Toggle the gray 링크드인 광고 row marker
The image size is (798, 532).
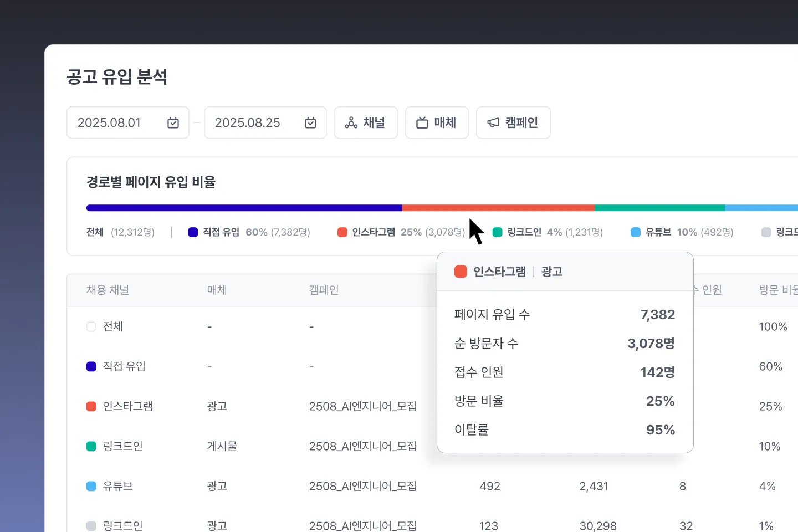click(91, 526)
